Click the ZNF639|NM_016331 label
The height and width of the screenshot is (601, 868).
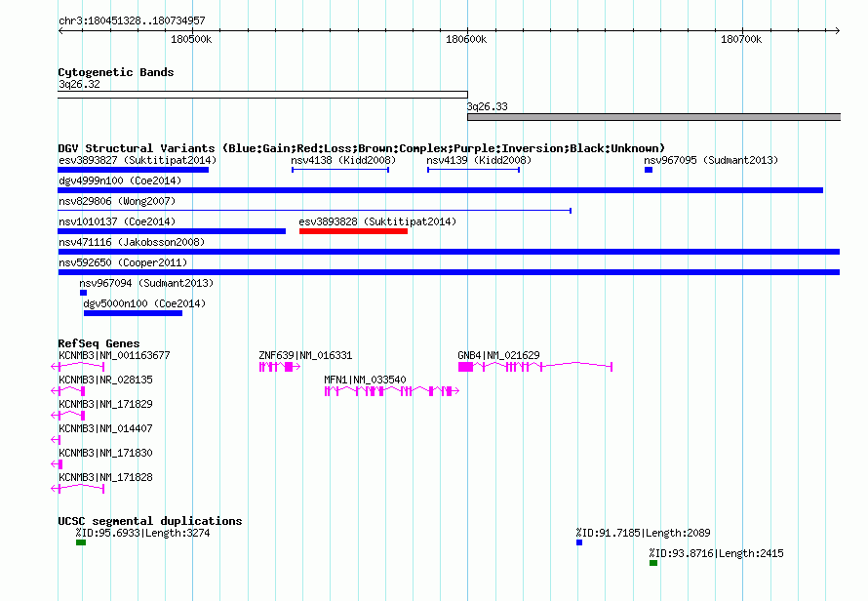(305, 355)
